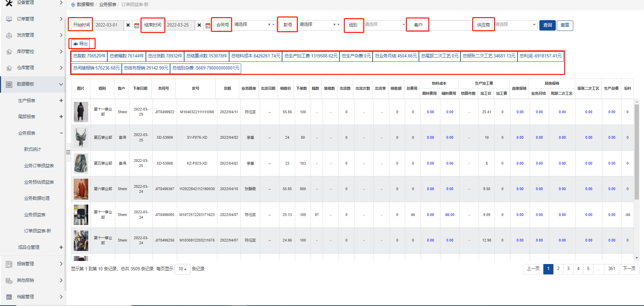The width and height of the screenshot is (644, 306).
Task: Click the sidebar collapse handle icon
Action: (x=68, y=152)
